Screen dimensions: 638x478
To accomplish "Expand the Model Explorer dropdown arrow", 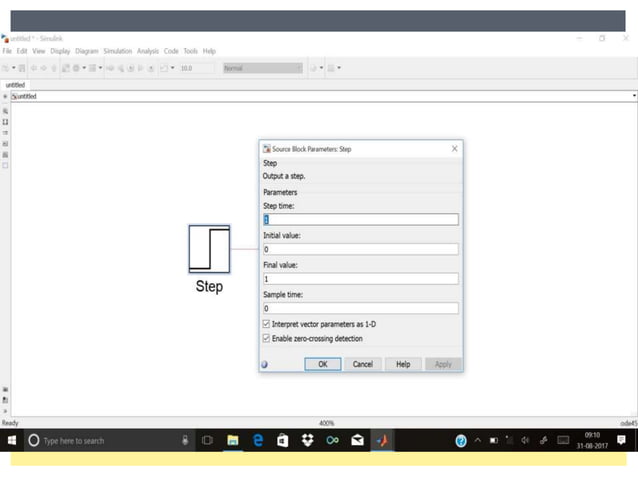I will point(101,68).
